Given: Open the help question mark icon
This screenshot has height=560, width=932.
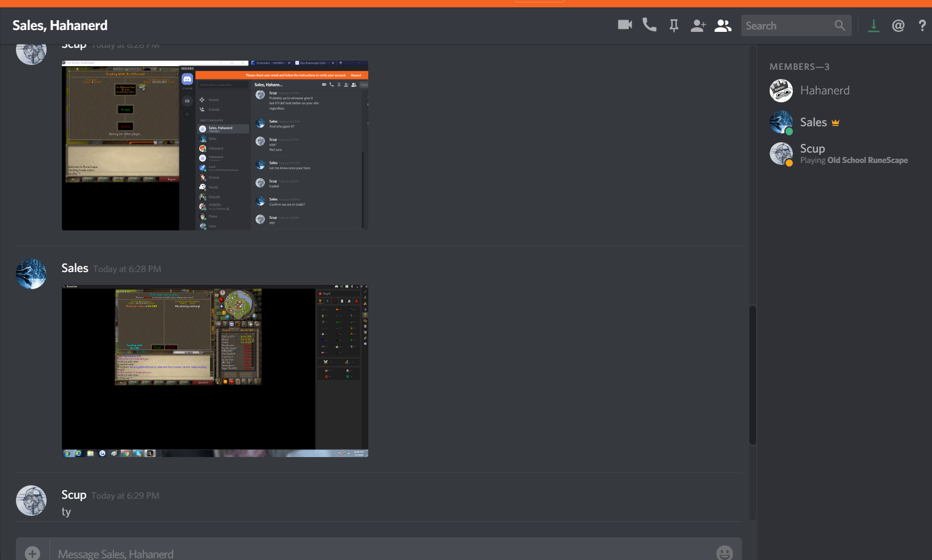Looking at the screenshot, I should pos(922,26).
